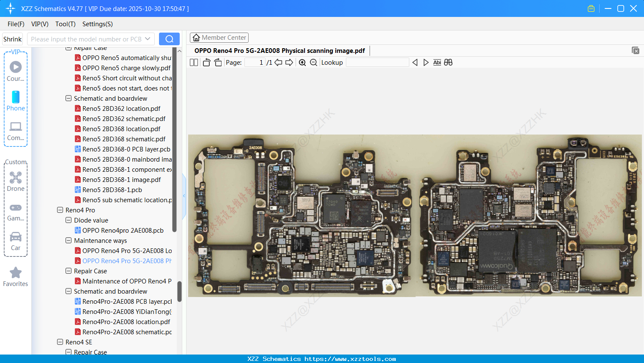Viewport: 644px width, 363px height.
Task: Open the Tool(T) menu
Action: click(65, 24)
